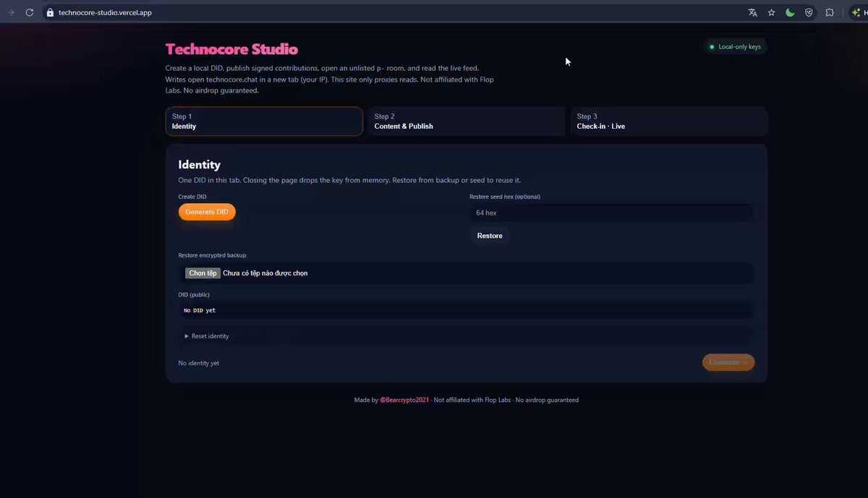868x498 pixels.
Task: Click the Identity section heading
Action: (x=200, y=165)
